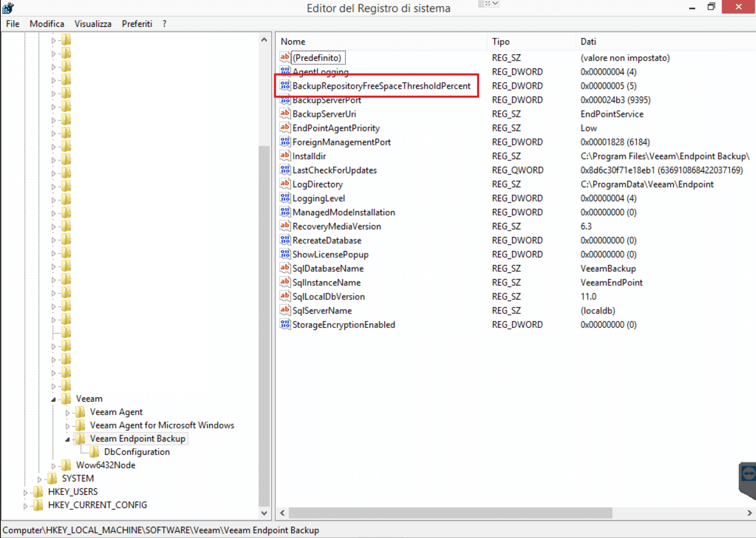Click the StorageEncryptionEnabled DWORD icon
756x538 pixels.
click(285, 324)
